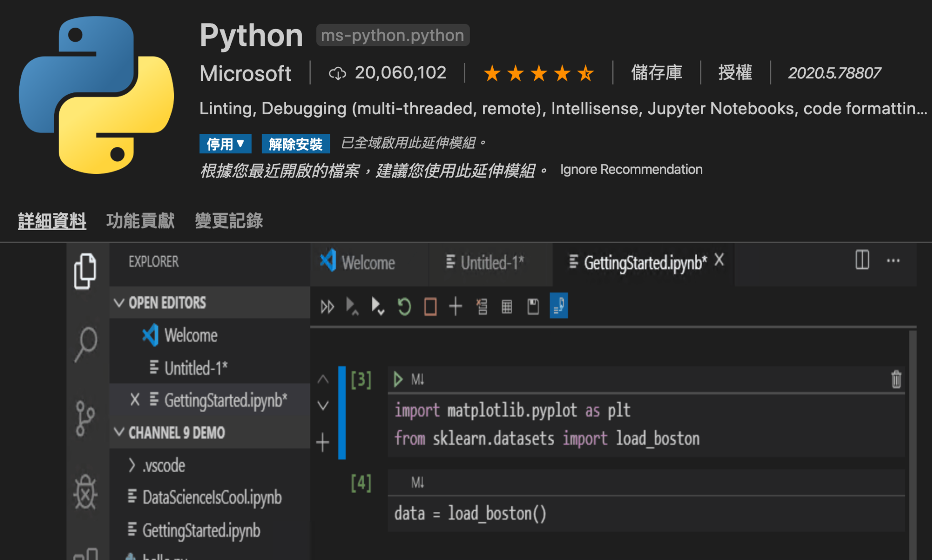This screenshot has width=932, height=560.
Task: Collapse the OPEN EDITORS section
Action: (x=120, y=303)
